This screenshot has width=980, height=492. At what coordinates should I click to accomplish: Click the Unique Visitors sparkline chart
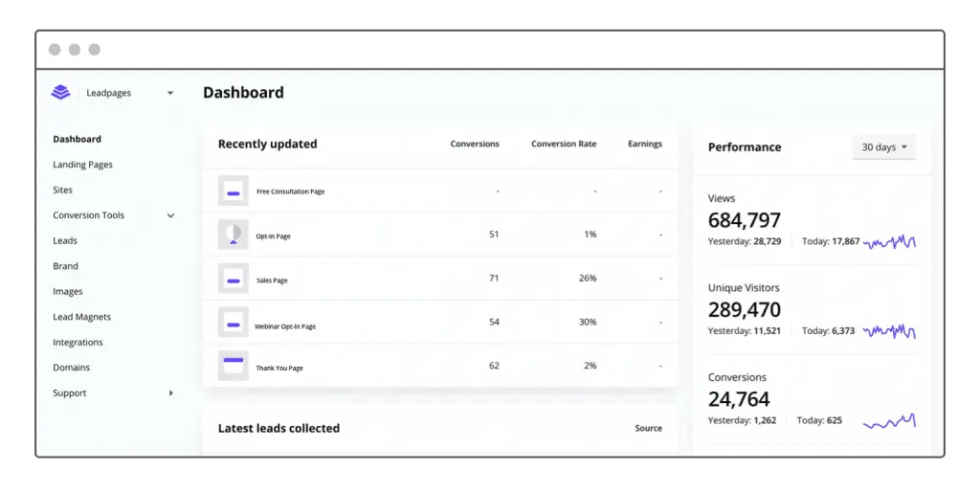pyautogui.click(x=889, y=331)
